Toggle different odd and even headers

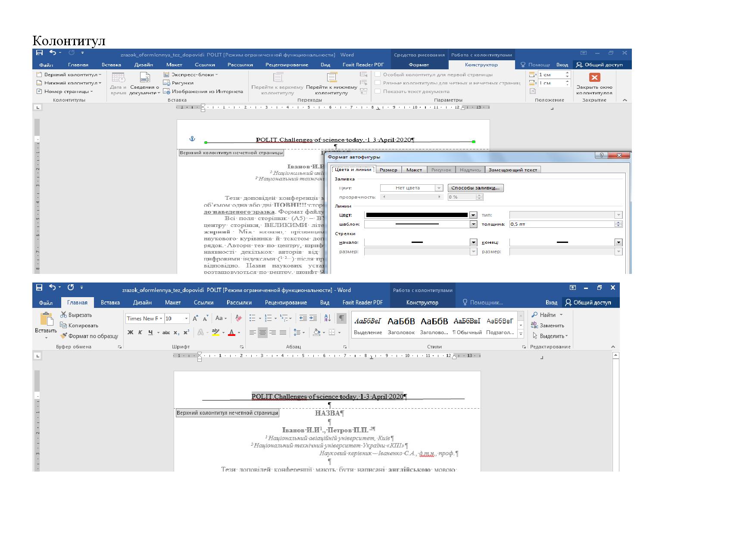click(x=378, y=83)
